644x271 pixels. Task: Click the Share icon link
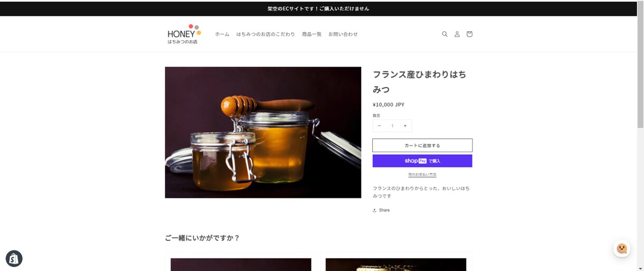(x=381, y=210)
